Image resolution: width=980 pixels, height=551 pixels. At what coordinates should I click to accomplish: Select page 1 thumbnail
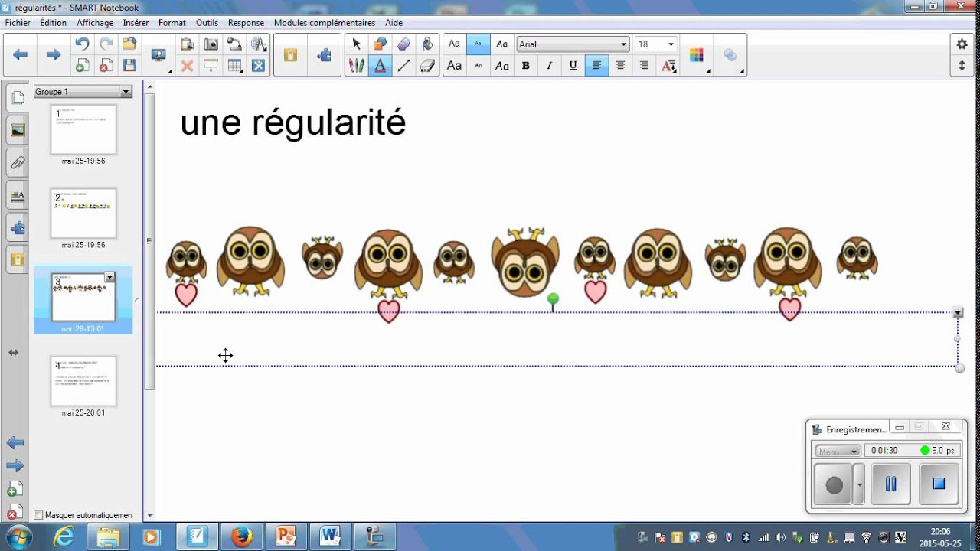click(x=83, y=129)
